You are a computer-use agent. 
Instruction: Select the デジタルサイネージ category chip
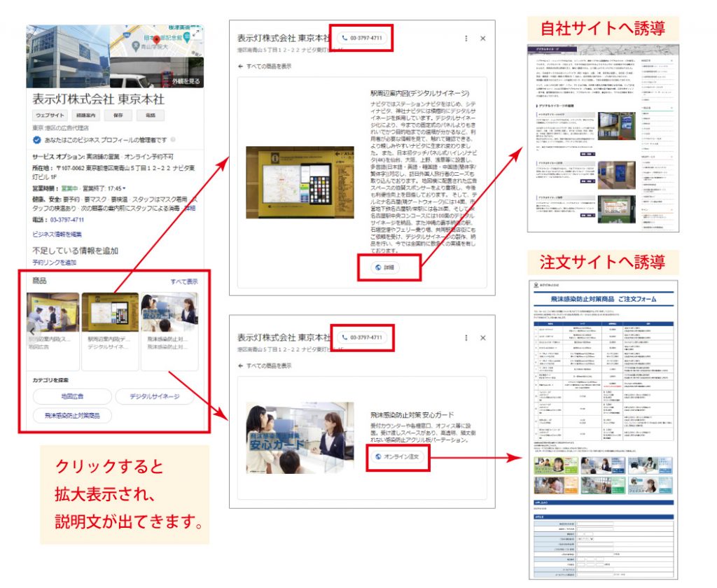(155, 396)
